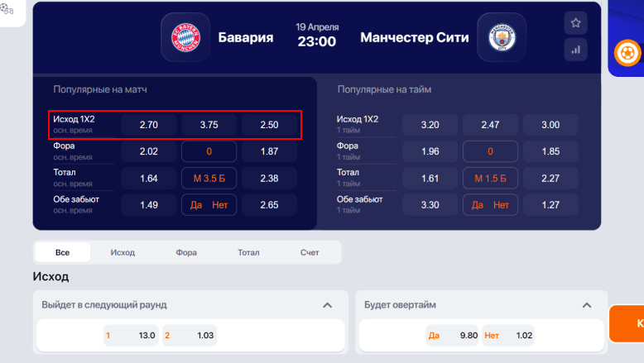Pick match outcome odds 2.70 for Бавария

click(x=149, y=126)
